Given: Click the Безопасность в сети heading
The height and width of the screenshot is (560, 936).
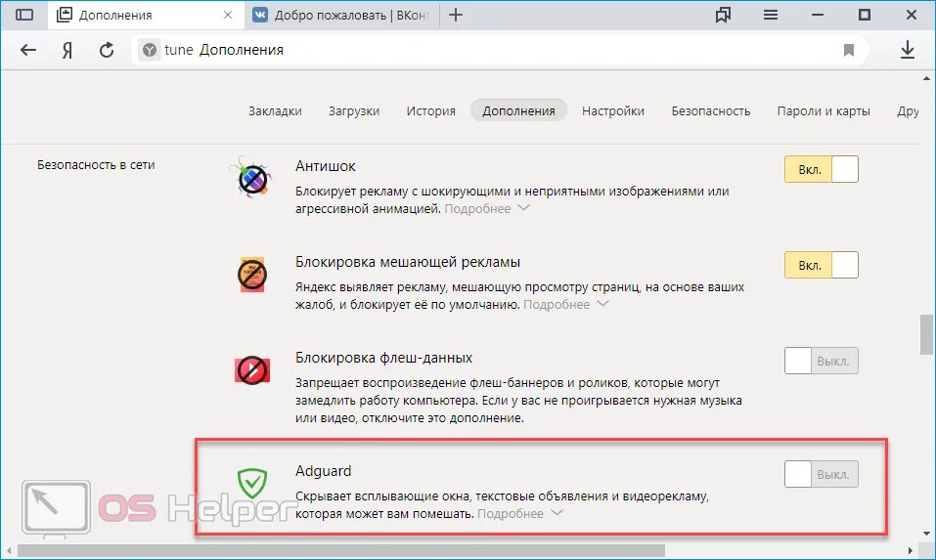Looking at the screenshot, I should click(x=96, y=165).
